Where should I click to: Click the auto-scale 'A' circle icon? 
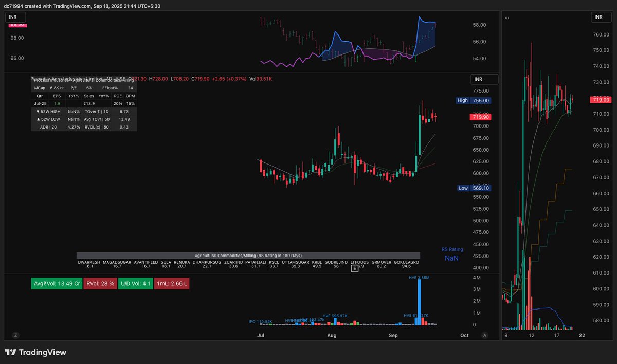(x=484, y=335)
